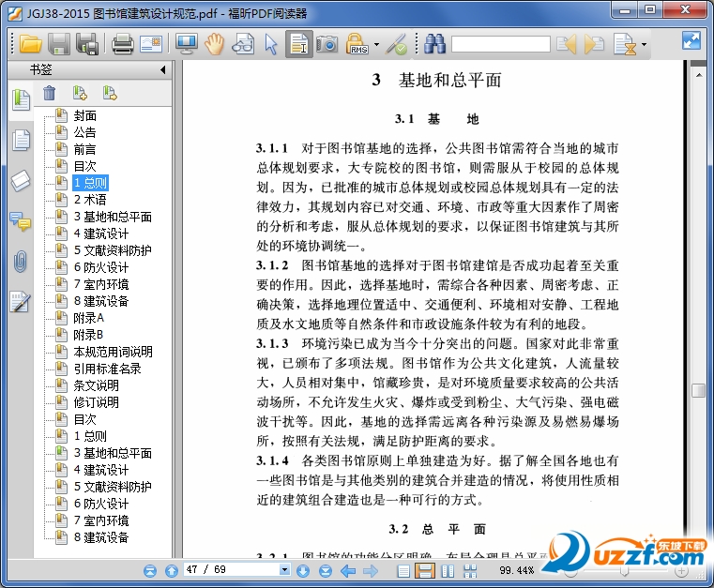The width and height of the screenshot is (714, 588).
Task: Open the RMS lock dropdown arrow
Action: click(376, 45)
